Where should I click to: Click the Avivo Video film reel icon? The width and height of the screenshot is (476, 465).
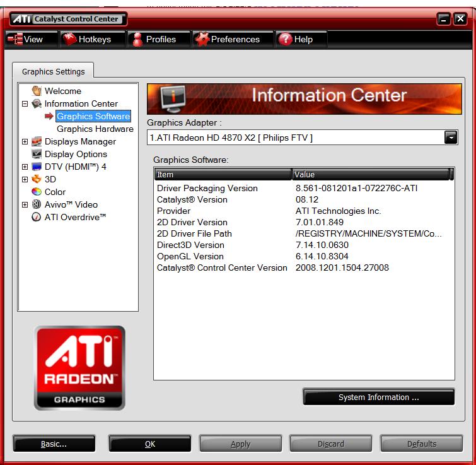(x=37, y=204)
